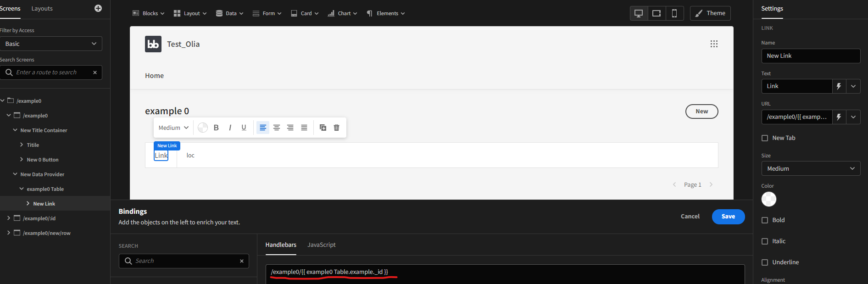
Task: Clear the bindings search box
Action: tap(242, 261)
